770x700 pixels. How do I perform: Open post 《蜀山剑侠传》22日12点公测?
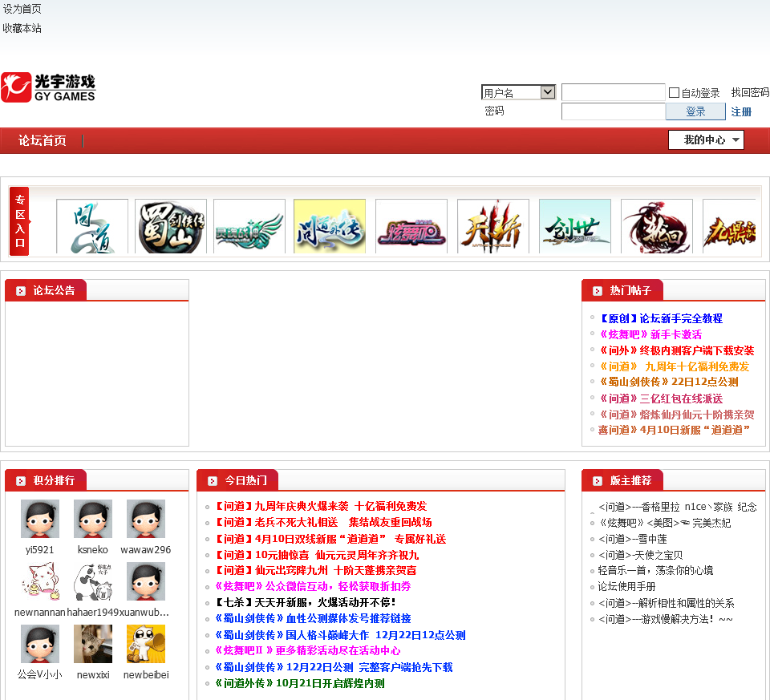pyautogui.click(x=669, y=382)
